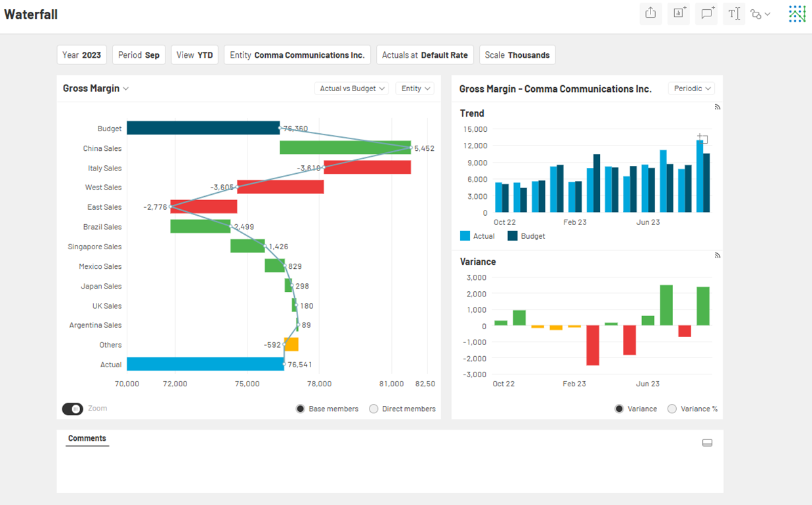Image resolution: width=812 pixels, height=505 pixels.
Task: Click the add chart icon
Action: pyautogui.click(x=679, y=13)
